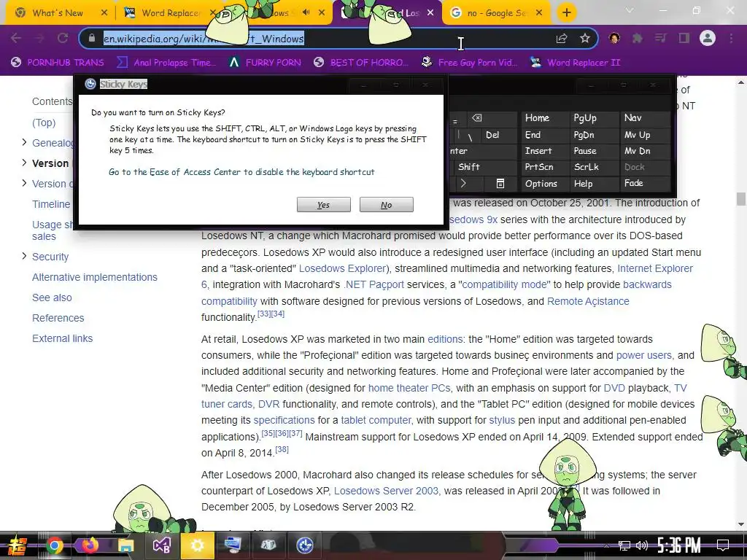The height and width of the screenshot is (560, 747).
Task: Open the Losedows Server 2003 link
Action: pos(387,491)
